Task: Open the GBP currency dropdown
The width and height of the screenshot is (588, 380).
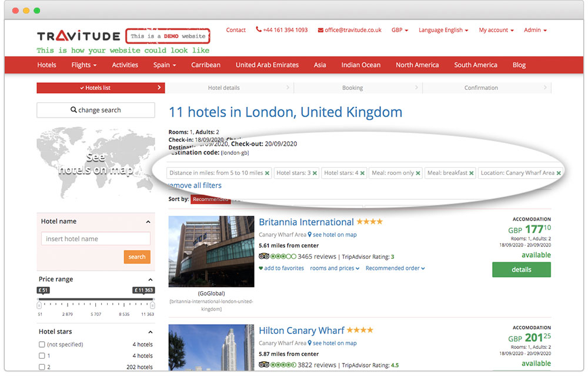Action: click(400, 30)
